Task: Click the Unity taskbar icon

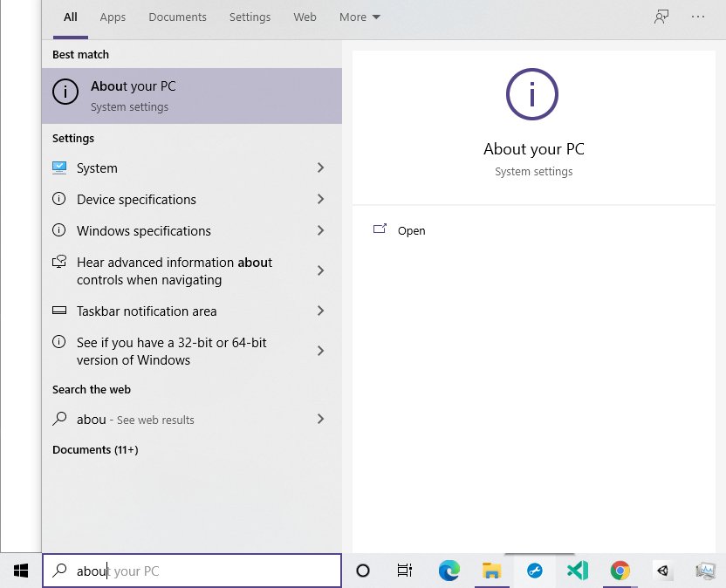Action: [x=663, y=571]
